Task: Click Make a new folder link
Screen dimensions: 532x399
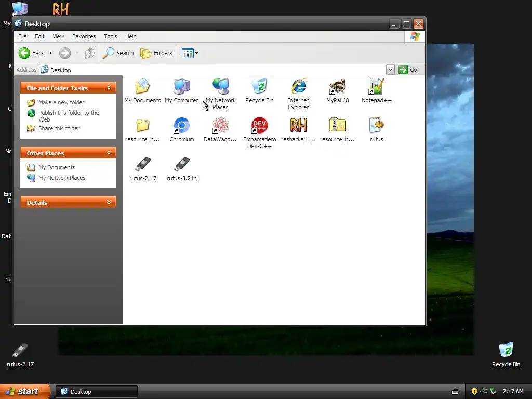Action: pos(61,102)
